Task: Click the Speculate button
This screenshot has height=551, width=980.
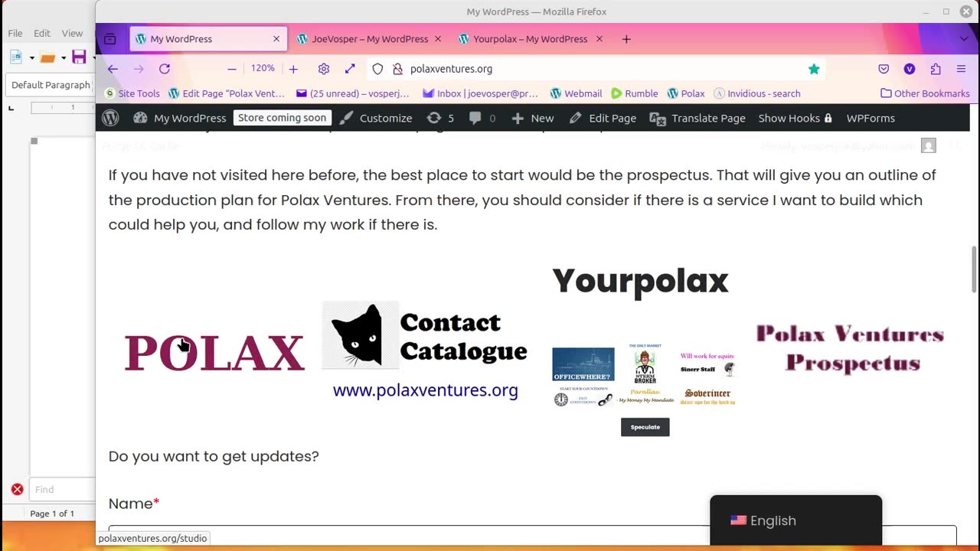Action: click(645, 427)
